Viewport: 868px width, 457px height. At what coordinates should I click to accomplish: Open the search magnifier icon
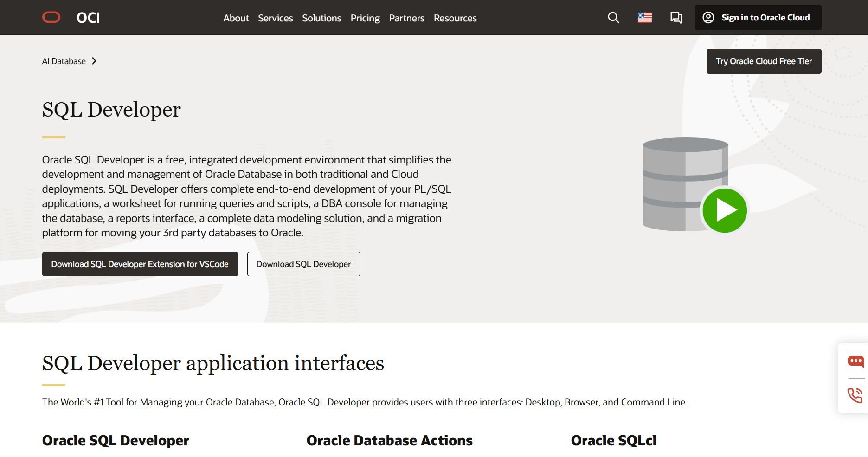(613, 18)
